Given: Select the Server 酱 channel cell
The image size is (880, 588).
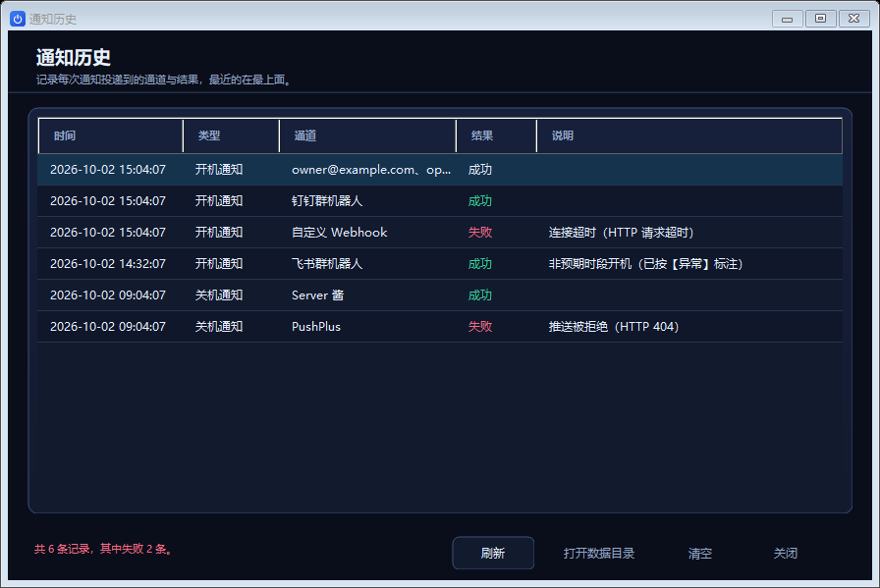Looking at the screenshot, I should click(317, 295).
